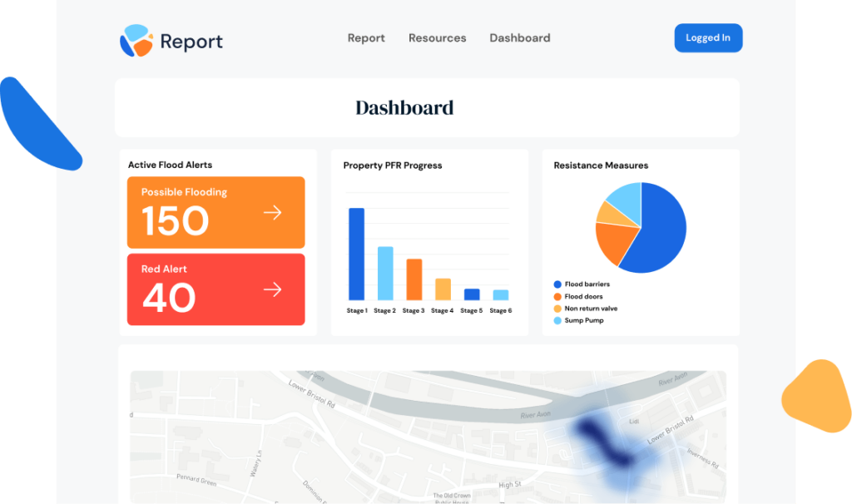This screenshot has width=852, height=504.
Task: Click the Flood barriers legend dot
Action: pos(557,284)
